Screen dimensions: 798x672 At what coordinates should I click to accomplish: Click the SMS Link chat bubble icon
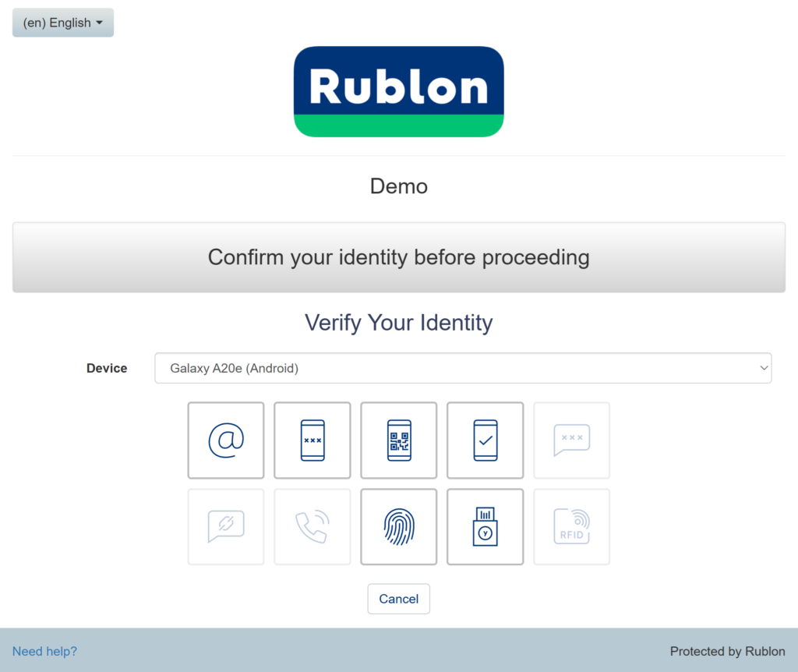[x=226, y=527]
